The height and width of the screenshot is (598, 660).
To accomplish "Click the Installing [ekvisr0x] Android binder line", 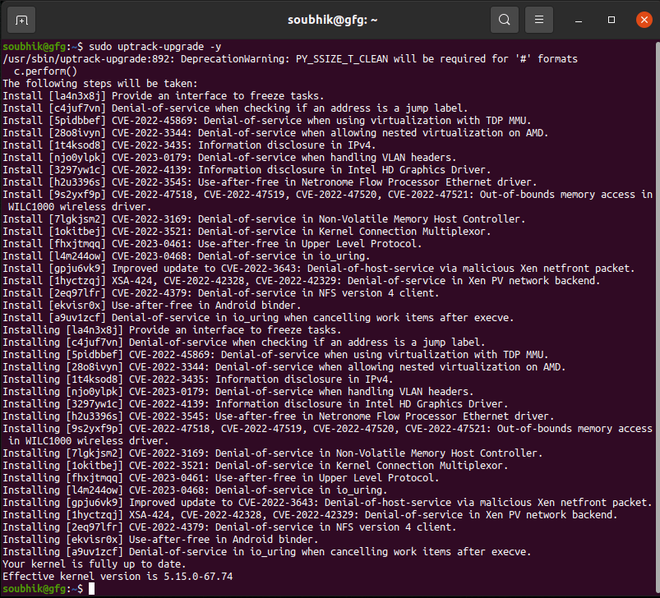I will [160, 539].
